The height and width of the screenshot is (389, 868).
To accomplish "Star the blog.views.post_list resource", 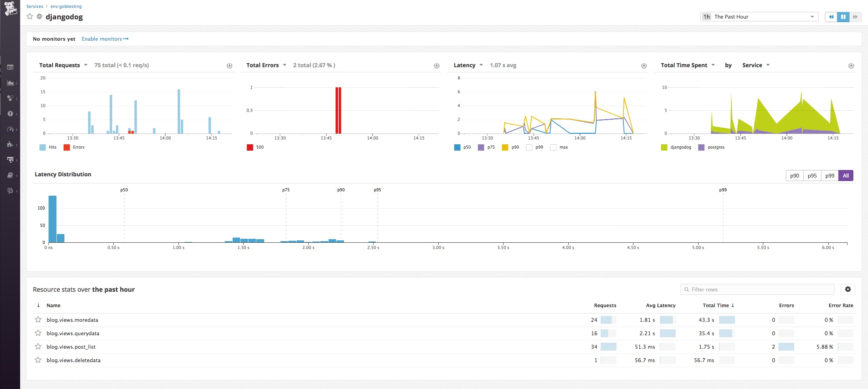I will pos(38,346).
